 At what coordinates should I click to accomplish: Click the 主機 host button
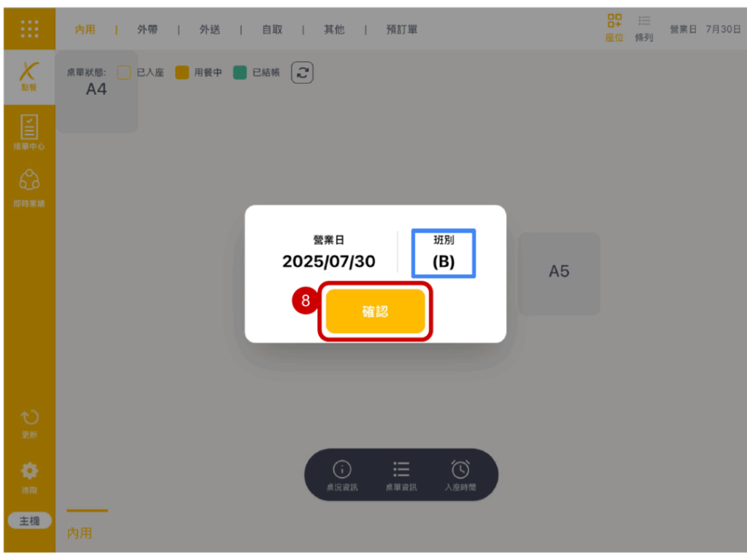pos(29,521)
